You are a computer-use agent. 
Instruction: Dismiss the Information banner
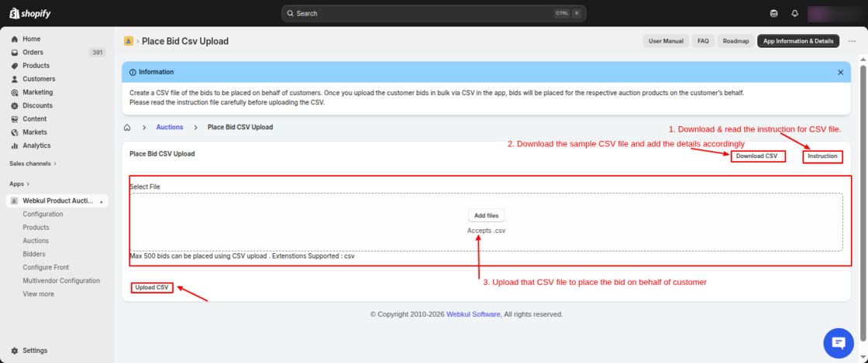[x=840, y=73]
